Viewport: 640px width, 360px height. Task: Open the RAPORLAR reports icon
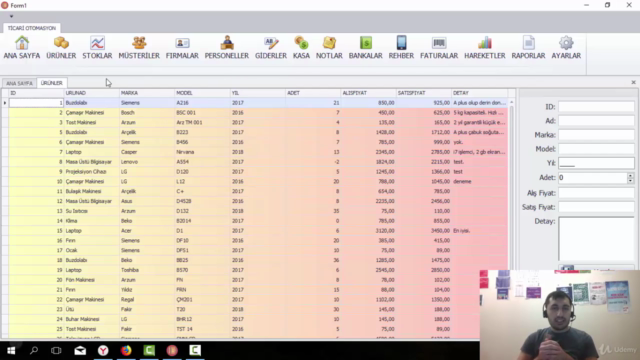click(528, 48)
